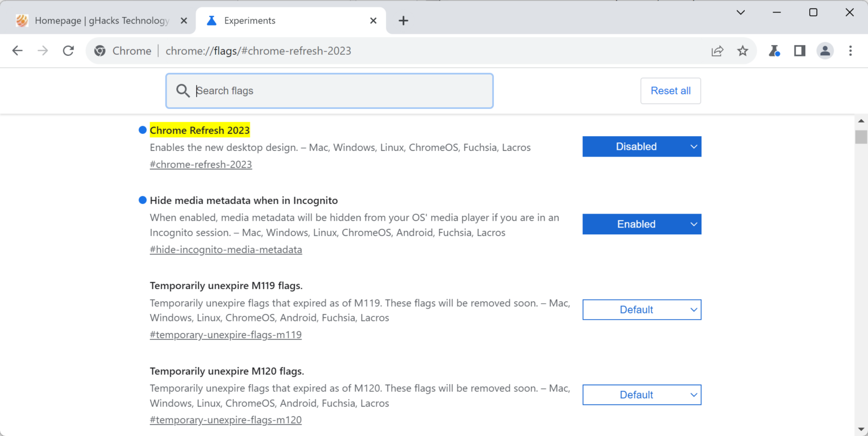This screenshot has height=436, width=868.
Task: Select the gHacks Technology homepage tab
Action: tap(96, 20)
